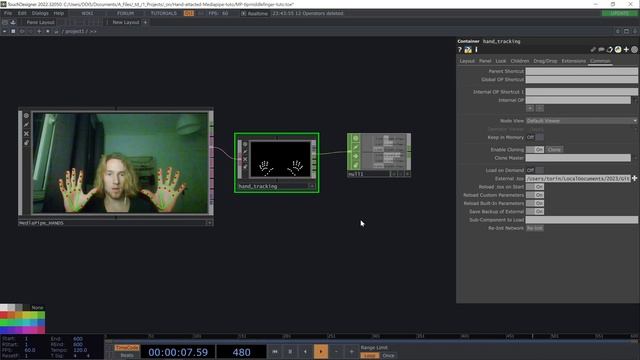Viewport: 640px width, 360px height.
Task: Switch to Panel parameter tab
Action: pyautogui.click(x=485, y=61)
